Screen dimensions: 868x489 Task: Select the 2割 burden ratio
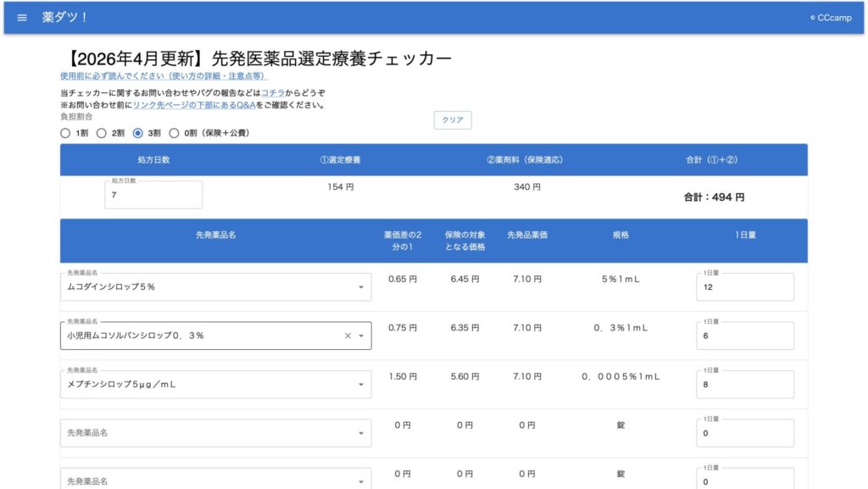pyautogui.click(x=102, y=133)
